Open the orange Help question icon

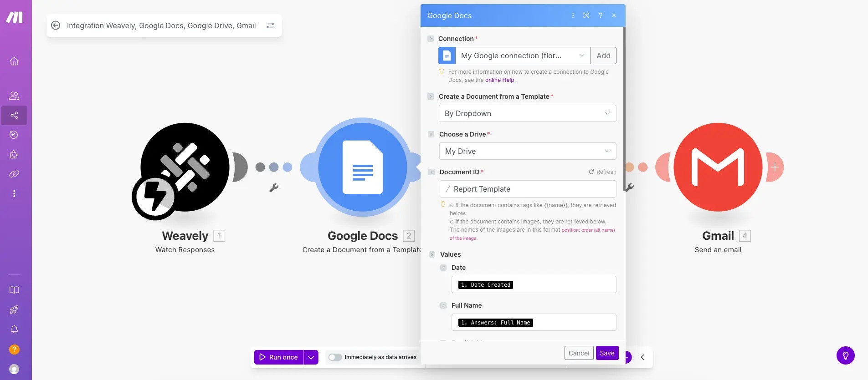14,349
